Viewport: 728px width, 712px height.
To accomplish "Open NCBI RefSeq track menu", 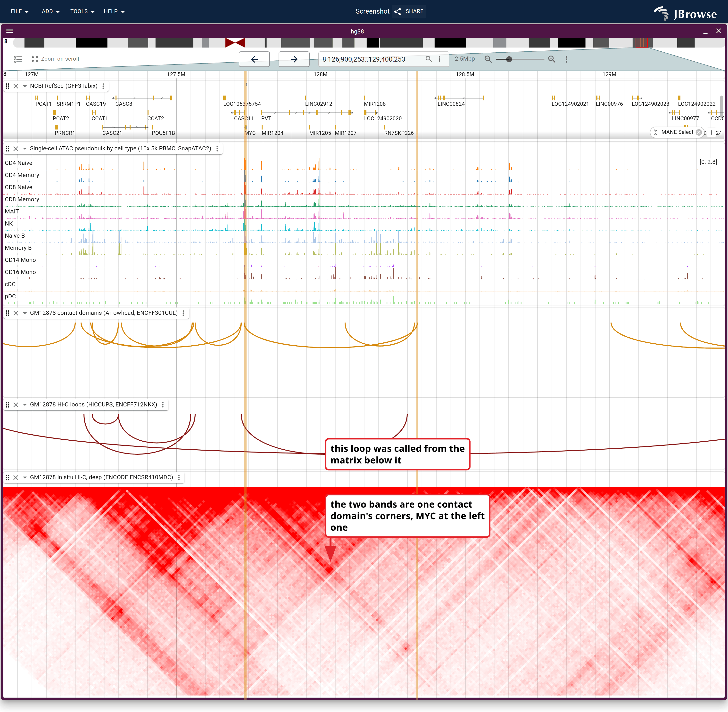I will tap(103, 86).
